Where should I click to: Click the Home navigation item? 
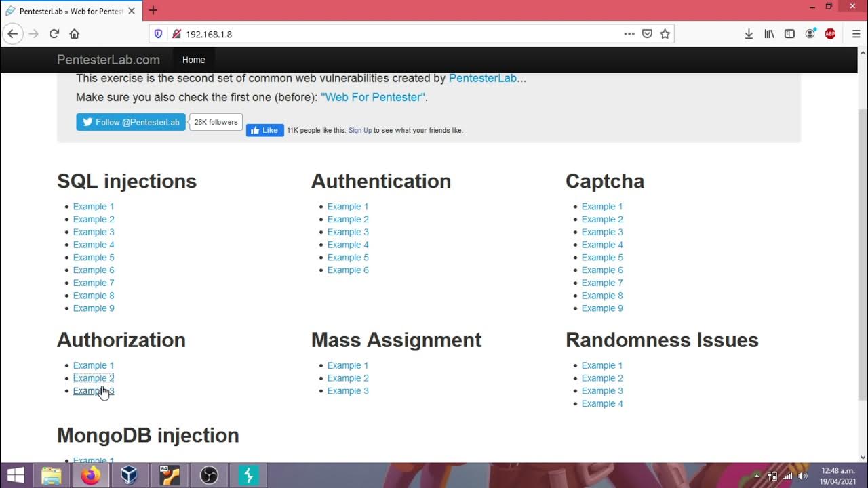click(x=193, y=60)
